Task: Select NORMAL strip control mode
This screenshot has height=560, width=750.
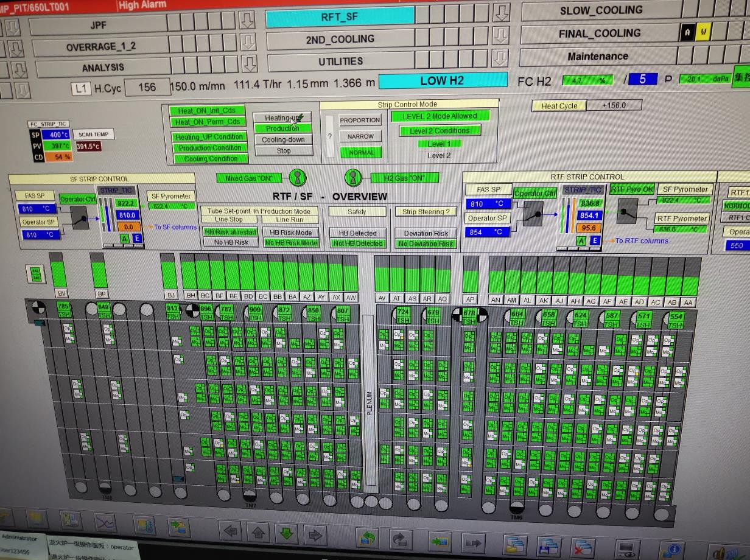Action: [x=360, y=152]
